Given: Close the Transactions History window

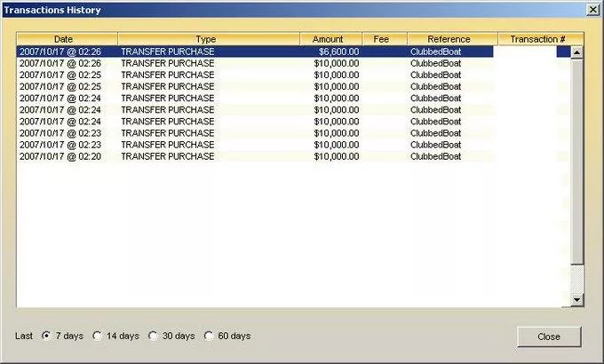Looking at the screenshot, I should (x=592, y=9).
